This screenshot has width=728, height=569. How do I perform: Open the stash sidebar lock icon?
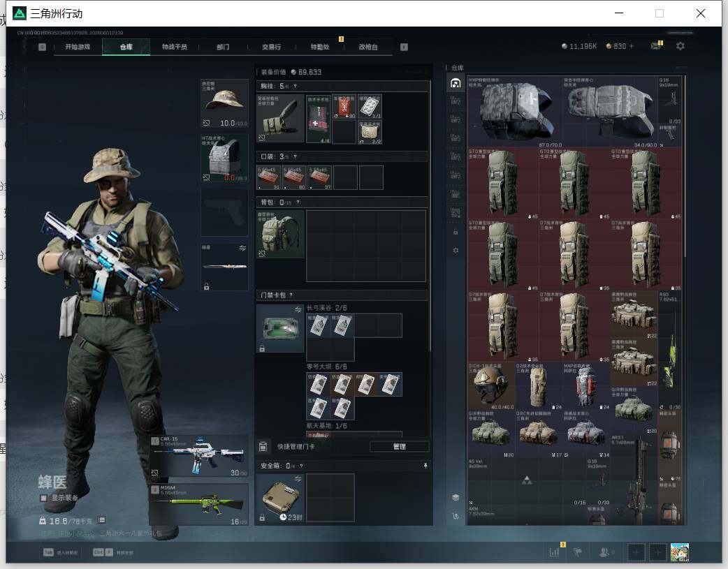[x=456, y=232]
